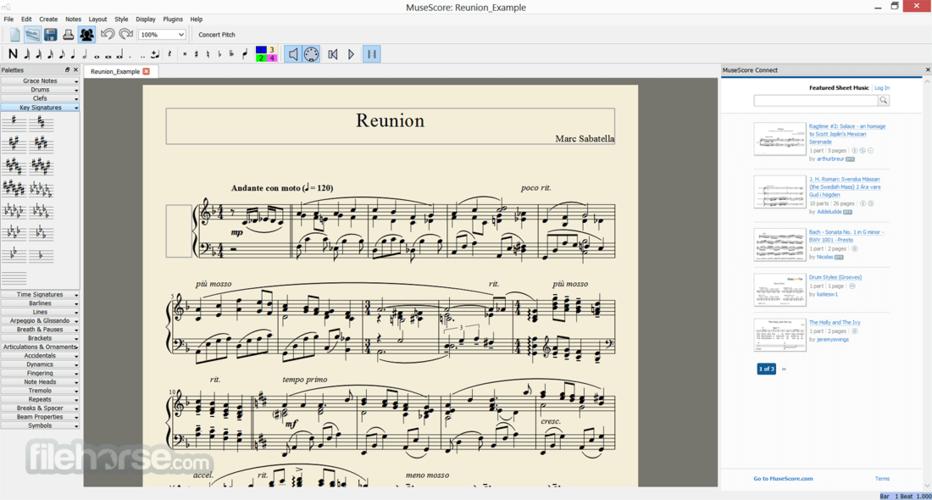Screen dimensions: 932x500
Task: Expand the Grace Notes palette
Action: (40, 81)
